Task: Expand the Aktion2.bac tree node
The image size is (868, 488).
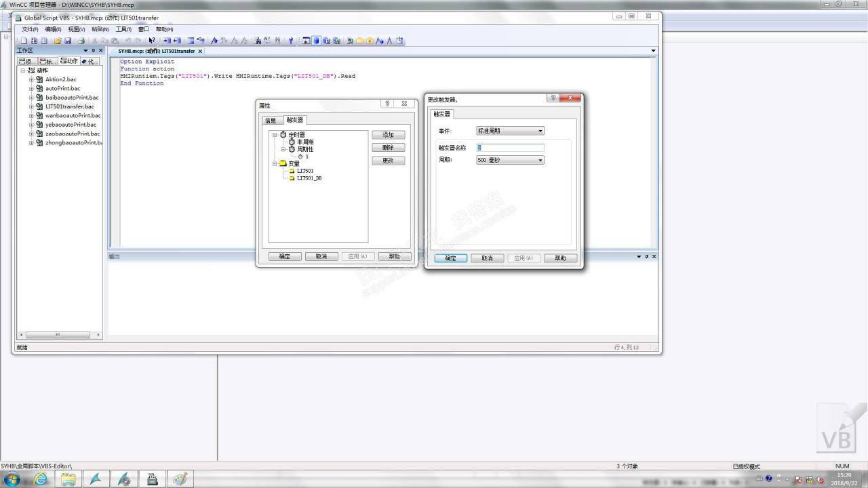Action: pos(31,79)
